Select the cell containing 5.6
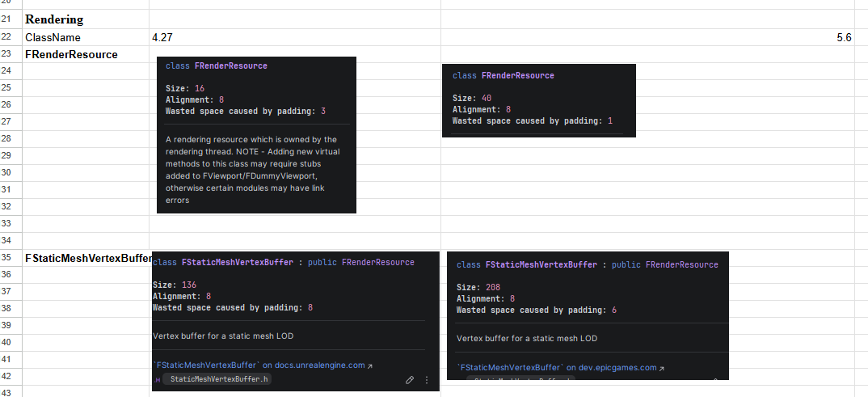This screenshot has height=397, width=868. click(x=647, y=38)
